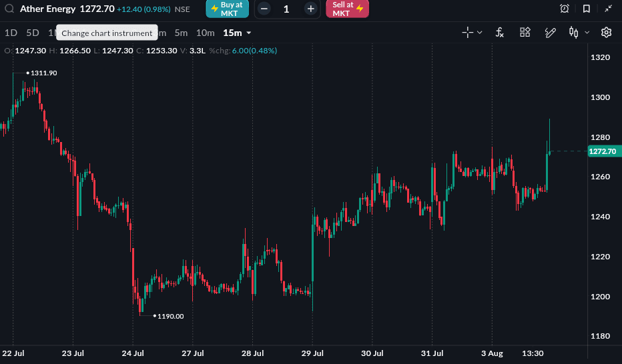Increase quantity with plus button

click(x=310, y=9)
